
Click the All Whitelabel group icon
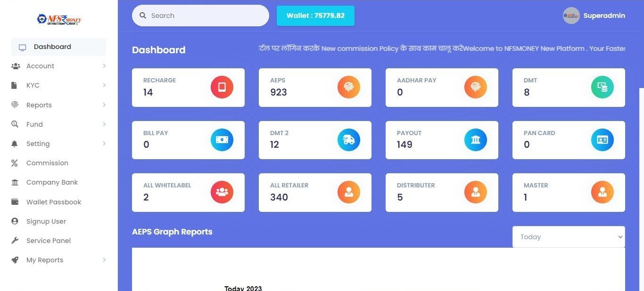pos(222,192)
